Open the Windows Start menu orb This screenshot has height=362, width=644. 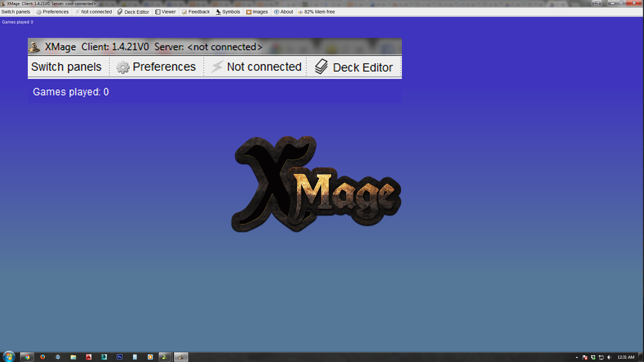coord(9,356)
